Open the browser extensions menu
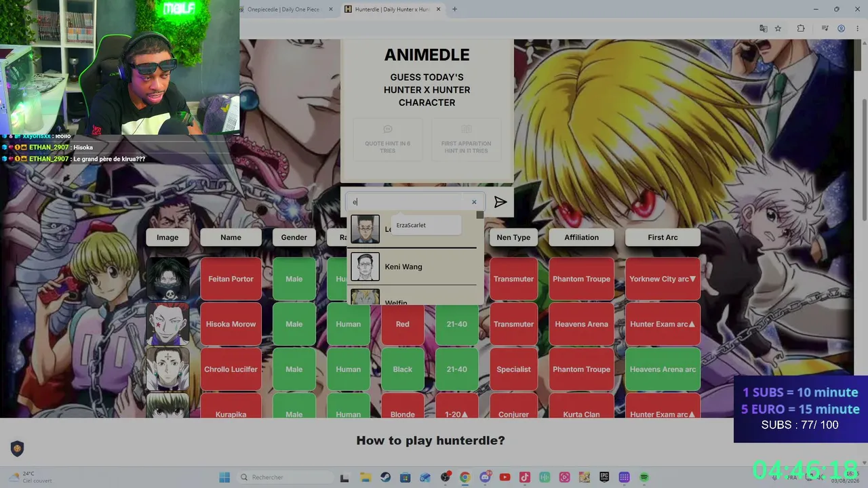The height and width of the screenshot is (488, 868). [x=801, y=28]
